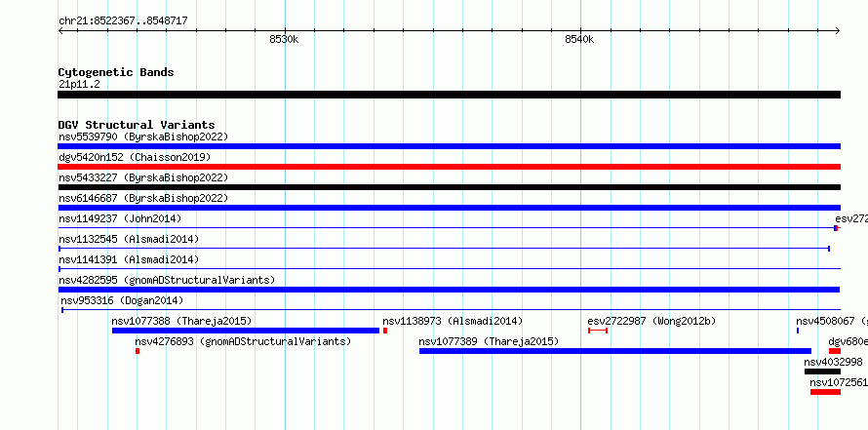This screenshot has height=430, width=868.
Task: Open the nsv1141391 (Alsmadi2014) label
Action: coord(129,259)
